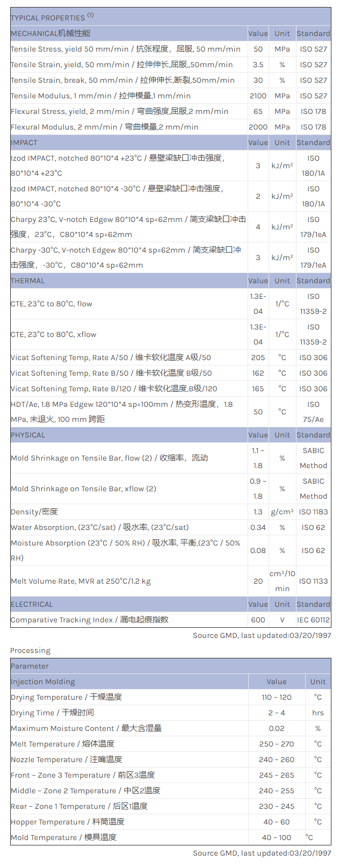The height and width of the screenshot is (868, 340).
Task: Click the THERMAL section header
Action: [x=28, y=281]
